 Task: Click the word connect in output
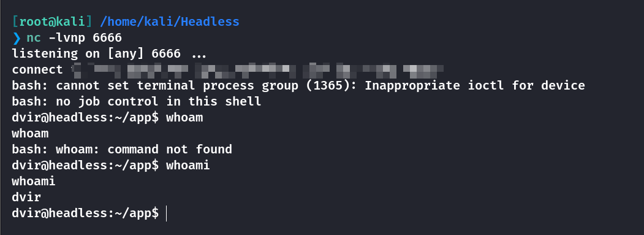pyautogui.click(x=37, y=70)
